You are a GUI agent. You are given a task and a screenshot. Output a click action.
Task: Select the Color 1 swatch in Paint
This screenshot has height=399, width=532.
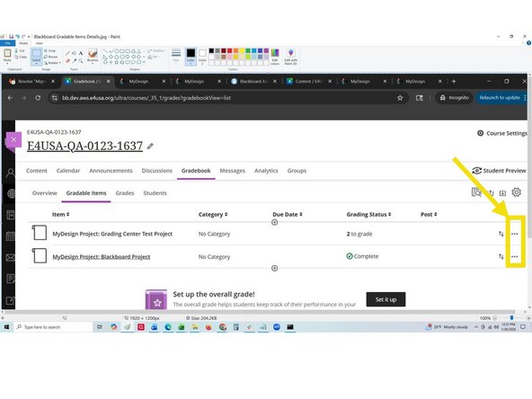191,57
